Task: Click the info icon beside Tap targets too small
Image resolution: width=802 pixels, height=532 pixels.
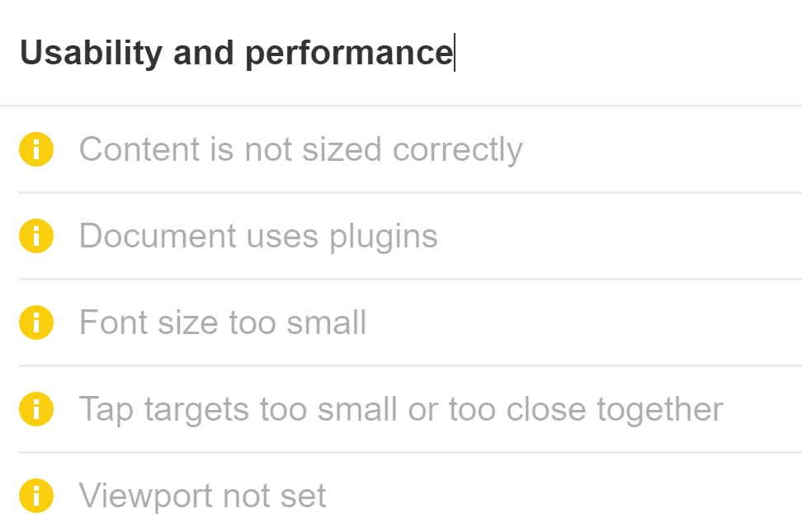Action: pyautogui.click(x=35, y=409)
